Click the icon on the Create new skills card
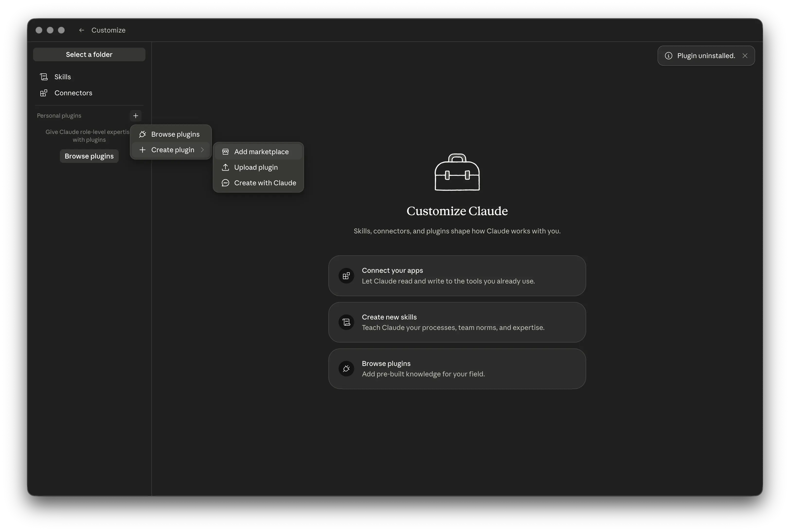 point(346,322)
